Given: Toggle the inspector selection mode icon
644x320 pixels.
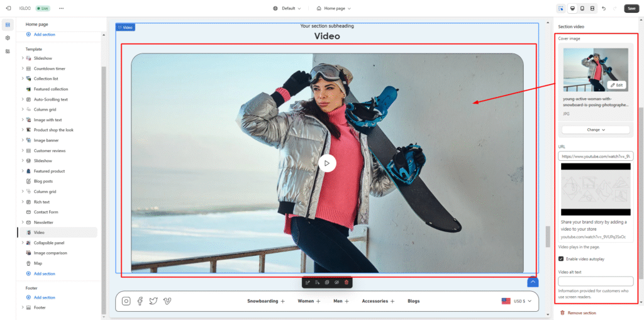Looking at the screenshot, I should click(560, 8).
